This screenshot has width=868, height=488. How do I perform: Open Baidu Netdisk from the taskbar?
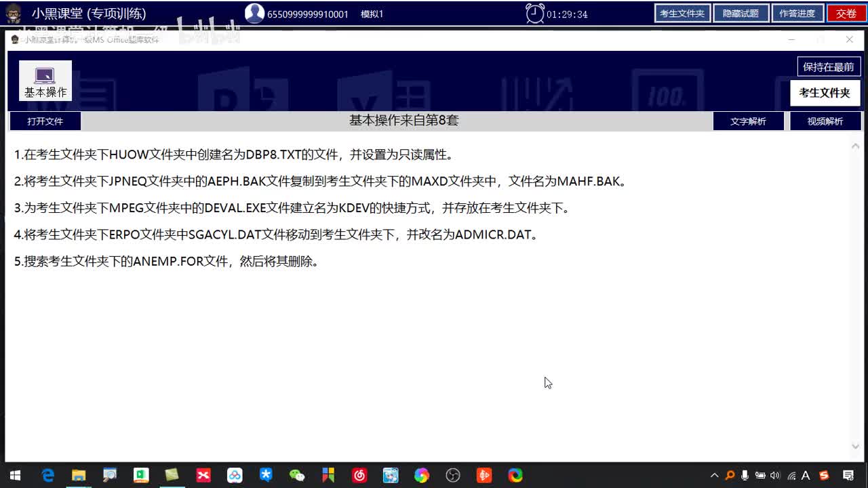point(235,475)
